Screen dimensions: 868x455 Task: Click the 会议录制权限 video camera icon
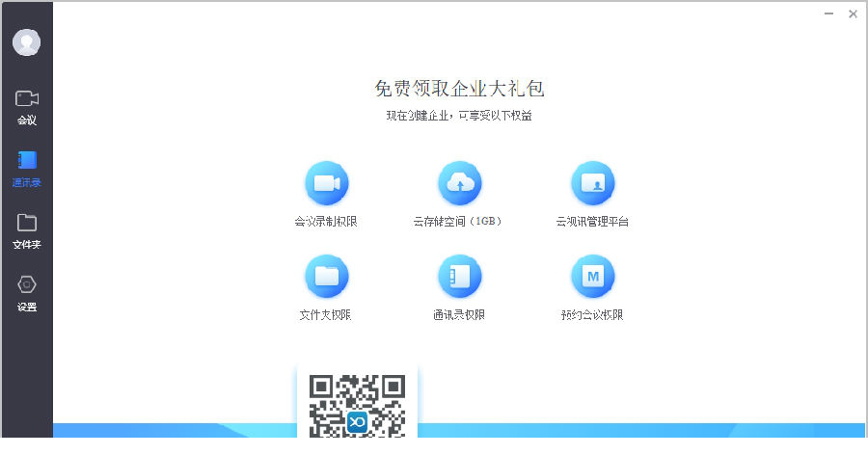pos(327,183)
